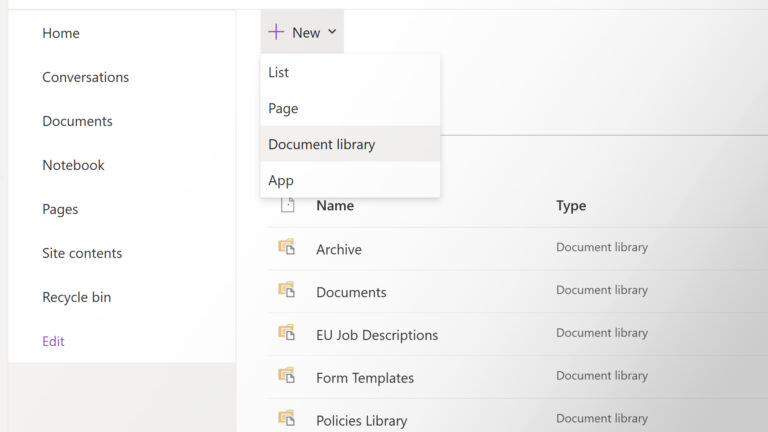The height and width of the screenshot is (432, 768).
Task: Choose App from the New menu
Action: pos(281,180)
